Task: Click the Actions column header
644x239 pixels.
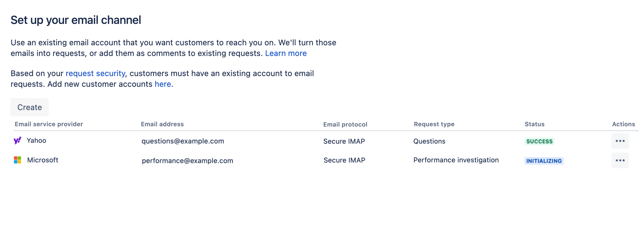Action: tap(624, 124)
